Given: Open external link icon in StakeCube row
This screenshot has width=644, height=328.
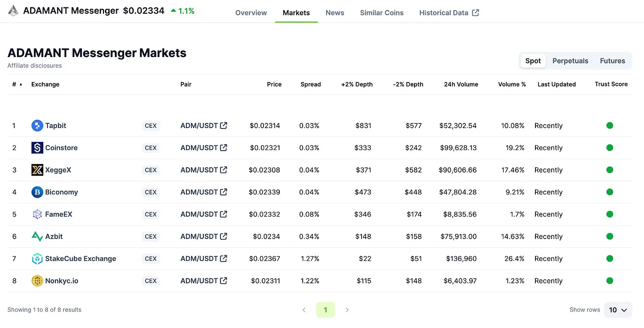Looking at the screenshot, I should coord(224,258).
